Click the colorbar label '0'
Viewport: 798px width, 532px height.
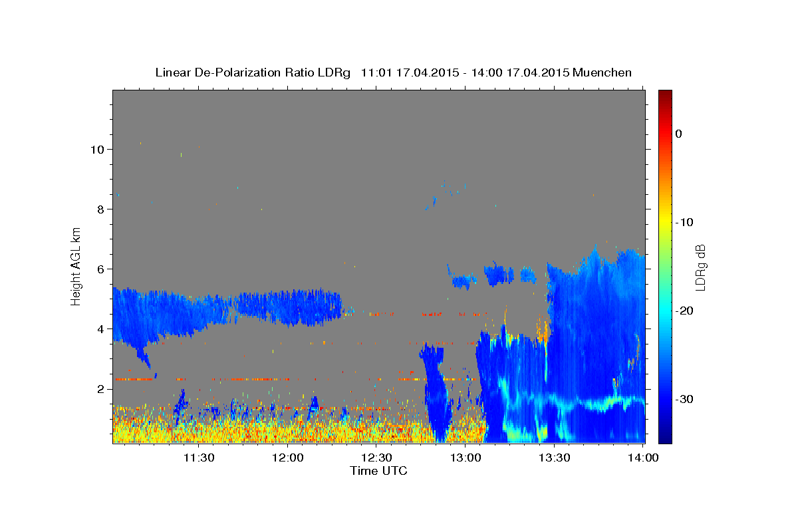tap(679, 134)
